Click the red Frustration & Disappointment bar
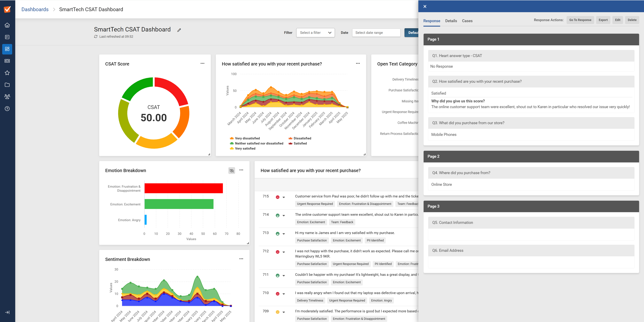 tap(184, 188)
